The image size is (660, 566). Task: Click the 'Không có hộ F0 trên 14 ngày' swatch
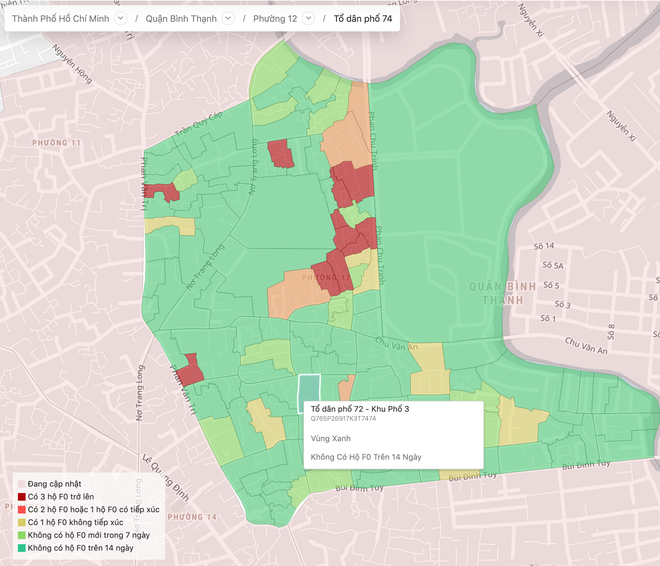pos(21,548)
